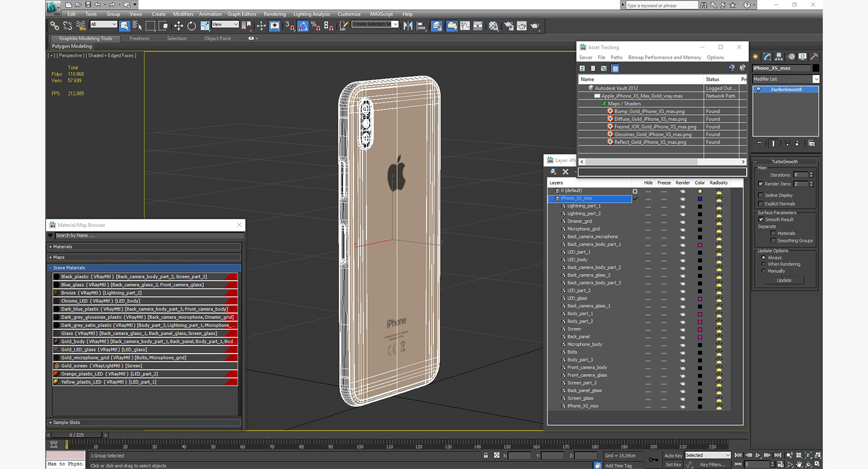Click Play Animation button
868x469 pixels.
[758, 455]
